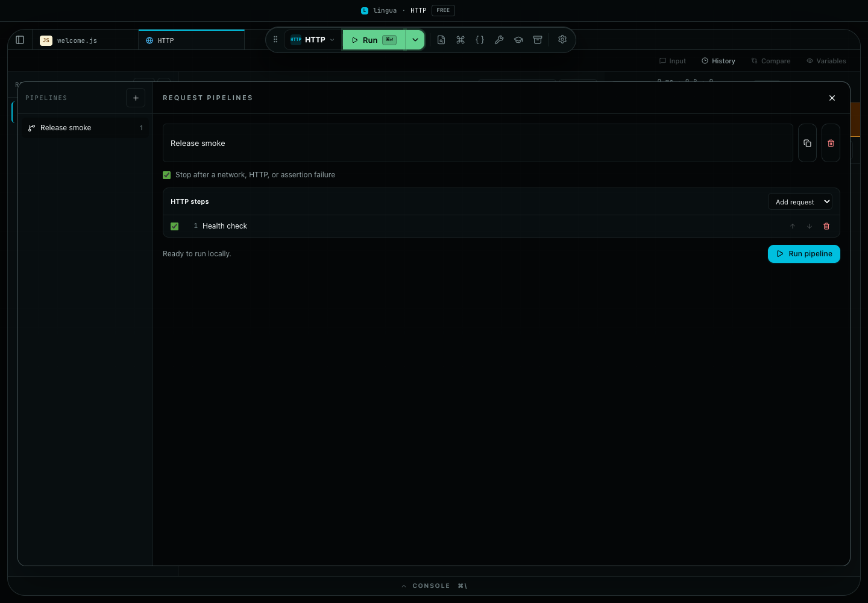
Task: Open the Compare tab
Action: click(x=771, y=61)
